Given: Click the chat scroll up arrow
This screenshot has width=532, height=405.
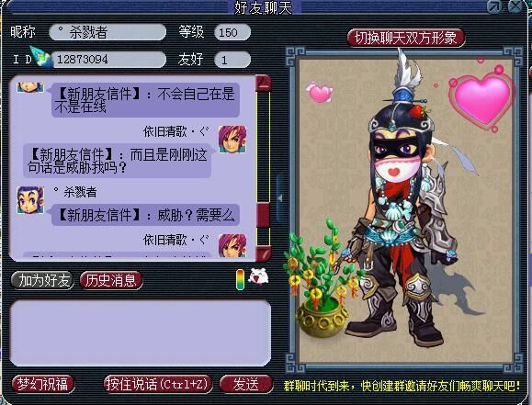Looking at the screenshot, I should pos(264,83).
